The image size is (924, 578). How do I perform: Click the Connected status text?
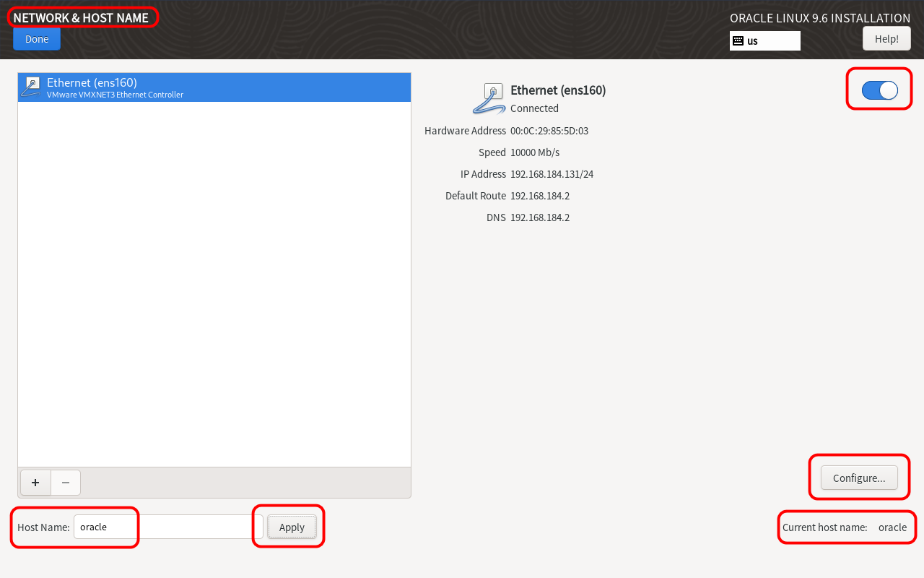pyautogui.click(x=534, y=108)
